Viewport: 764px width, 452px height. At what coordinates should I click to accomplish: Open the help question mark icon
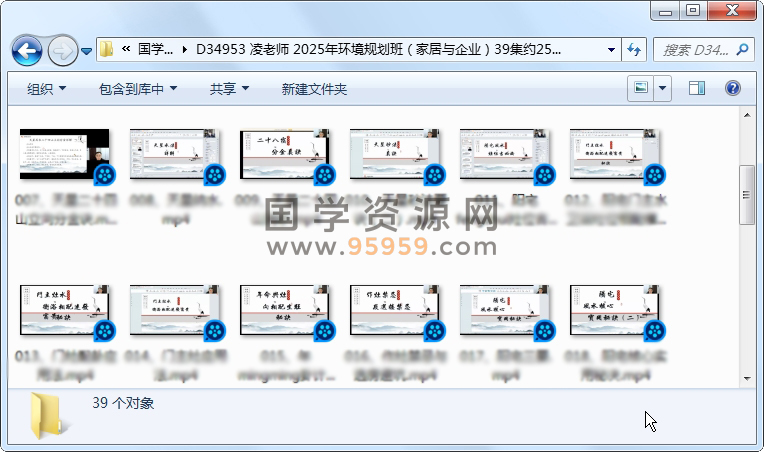(732, 89)
